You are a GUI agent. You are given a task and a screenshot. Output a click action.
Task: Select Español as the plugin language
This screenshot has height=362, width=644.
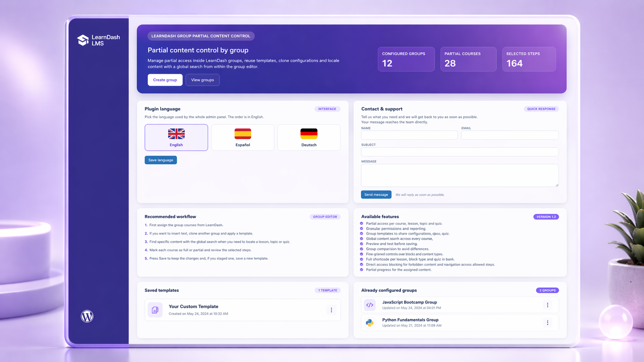pos(242,137)
